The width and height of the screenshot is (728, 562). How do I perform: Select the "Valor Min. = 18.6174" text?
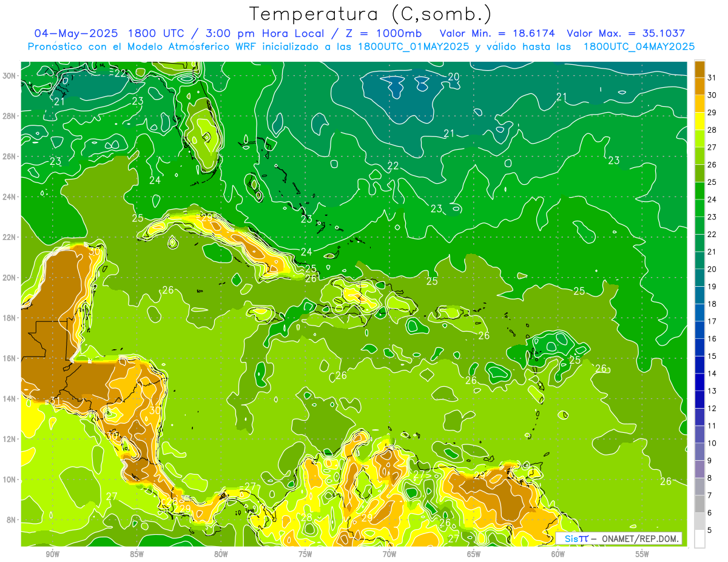497,33
